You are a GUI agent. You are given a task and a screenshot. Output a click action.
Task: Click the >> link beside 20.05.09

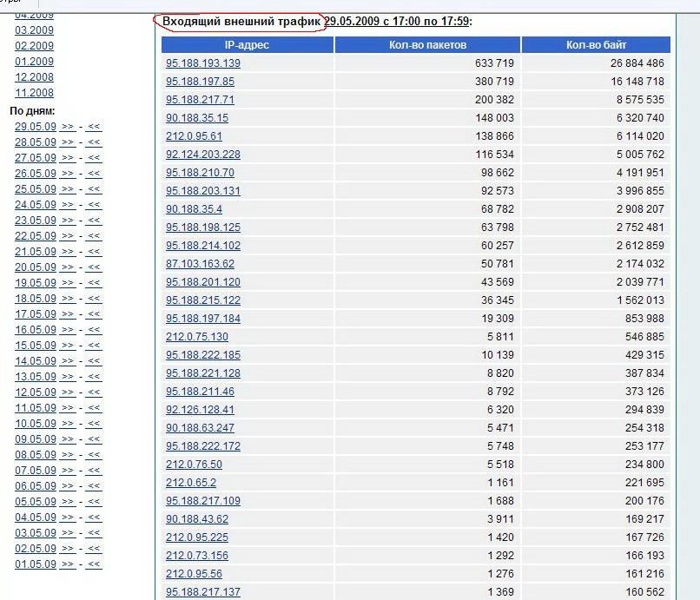(x=68, y=267)
